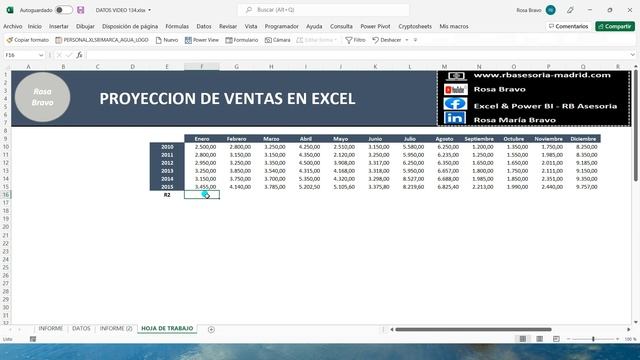The image size is (640, 360).
Task: Open the Disposición de página tab
Action: pyautogui.click(x=130, y=26)
